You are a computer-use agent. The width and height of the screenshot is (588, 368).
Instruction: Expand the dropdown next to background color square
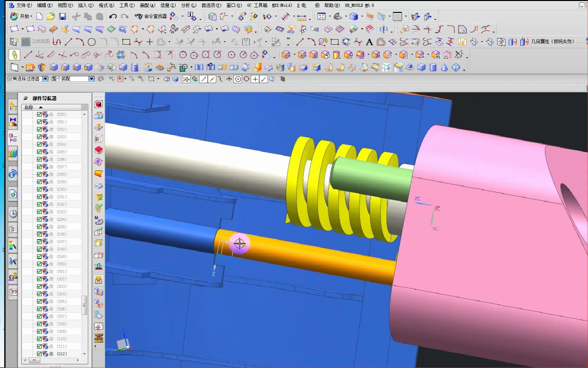tap(405, 16)
